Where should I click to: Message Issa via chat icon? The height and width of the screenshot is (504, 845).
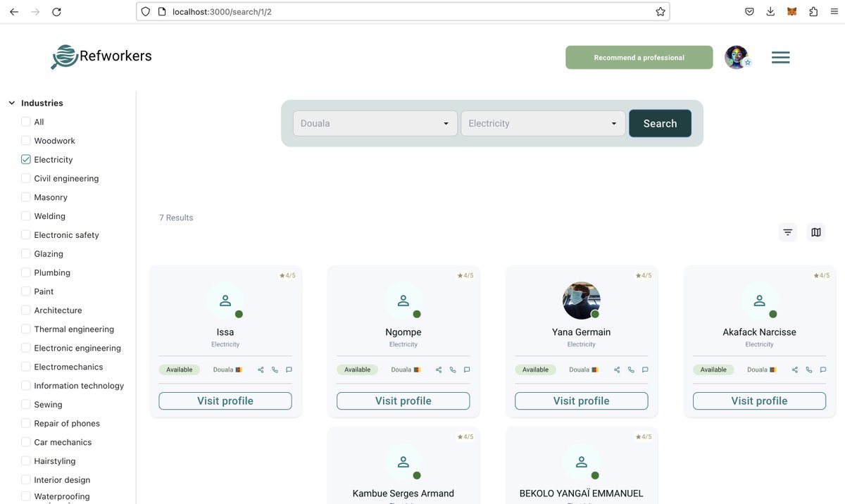point(289,370)
